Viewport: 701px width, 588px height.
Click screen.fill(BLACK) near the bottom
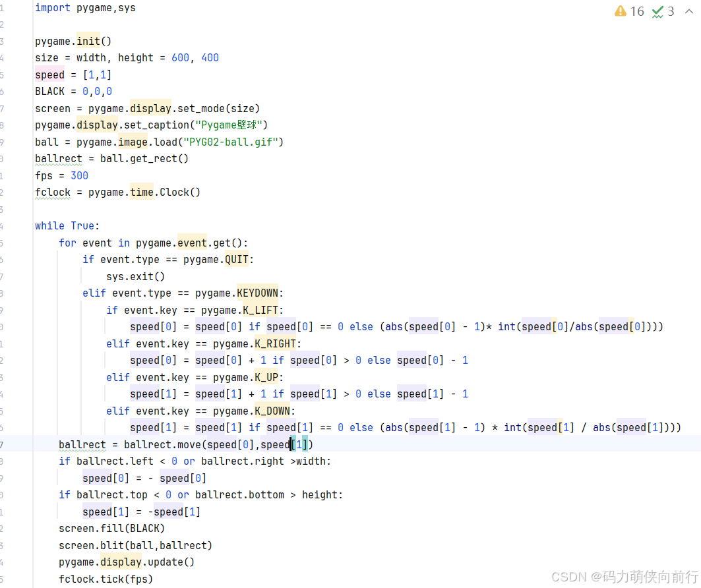(x=112, y=528)
